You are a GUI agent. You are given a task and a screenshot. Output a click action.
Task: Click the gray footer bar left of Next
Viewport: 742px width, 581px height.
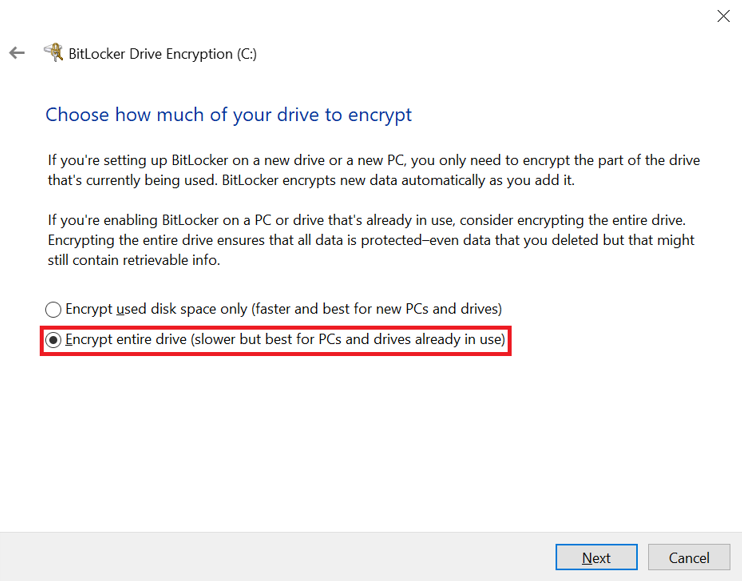pyautogui.click(x=274, y=557)
